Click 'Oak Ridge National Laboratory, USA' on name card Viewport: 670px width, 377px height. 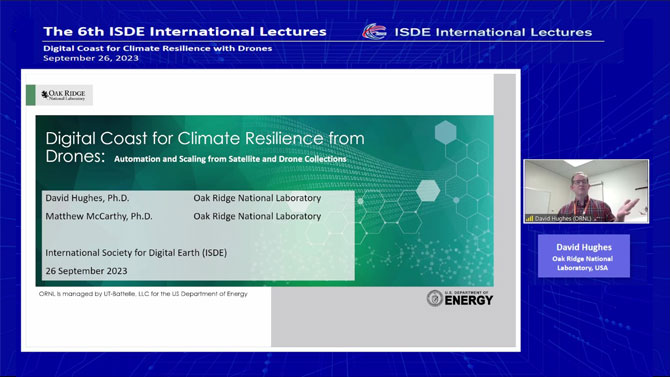(582, 263)
